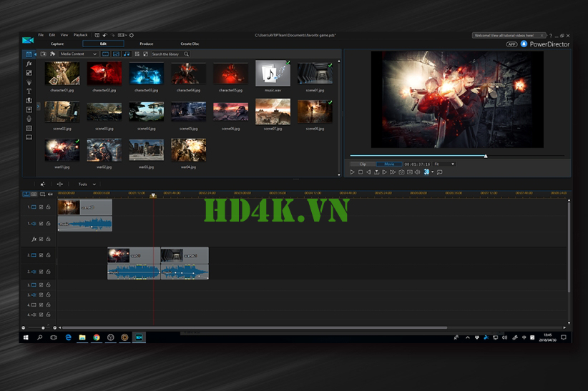588x391 pixels.
Task: Open the 3D mode dropdown arrow
Action: [432, 172]
